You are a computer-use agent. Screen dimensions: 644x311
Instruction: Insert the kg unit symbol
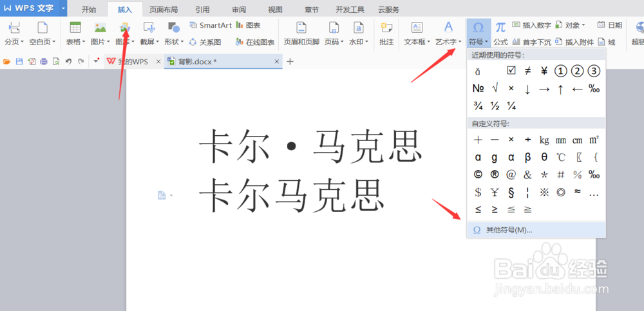pos(544,140)
